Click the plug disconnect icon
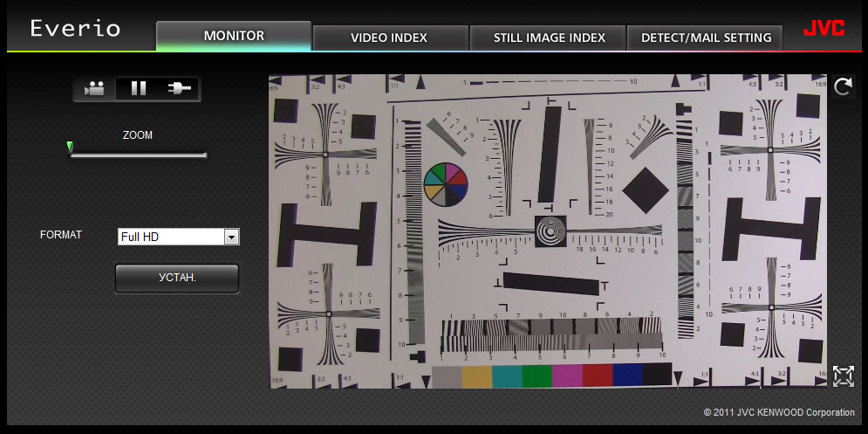 coord(179,89)
